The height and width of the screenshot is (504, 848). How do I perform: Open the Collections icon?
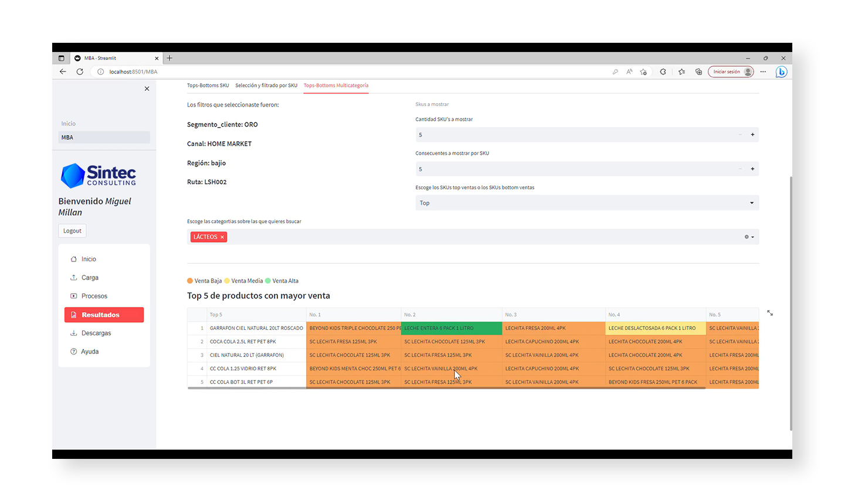[698, 71]
